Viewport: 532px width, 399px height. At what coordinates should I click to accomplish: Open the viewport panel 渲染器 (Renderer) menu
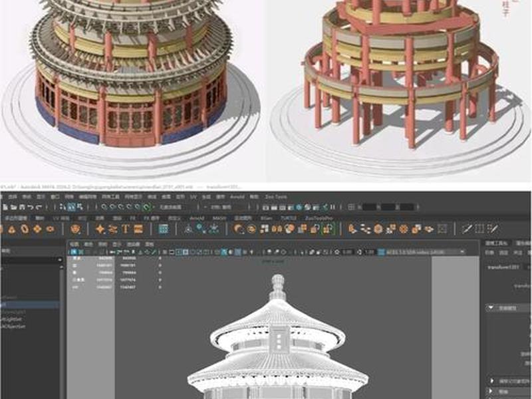[134, 244]
